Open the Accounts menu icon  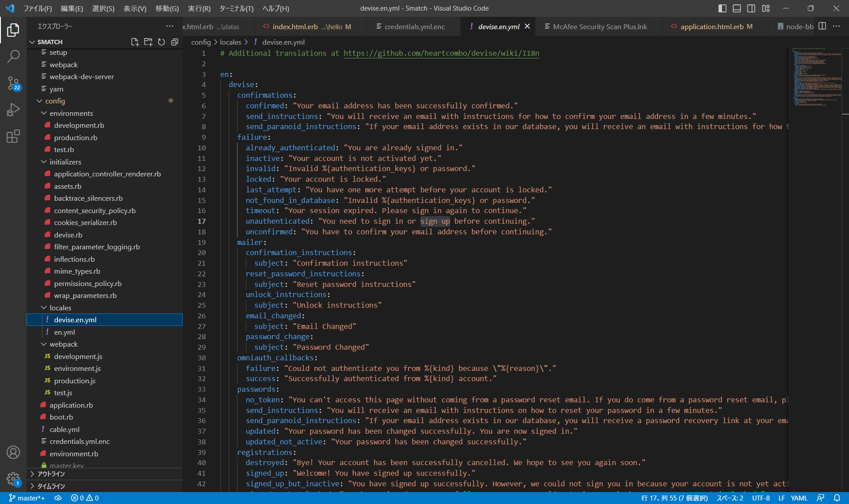pos(13,452)
